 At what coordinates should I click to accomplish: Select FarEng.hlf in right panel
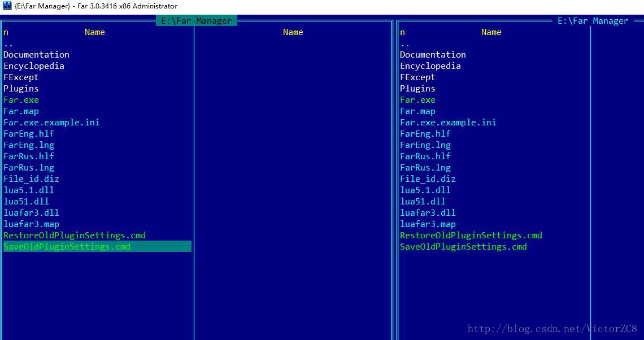tap(425, 134)
